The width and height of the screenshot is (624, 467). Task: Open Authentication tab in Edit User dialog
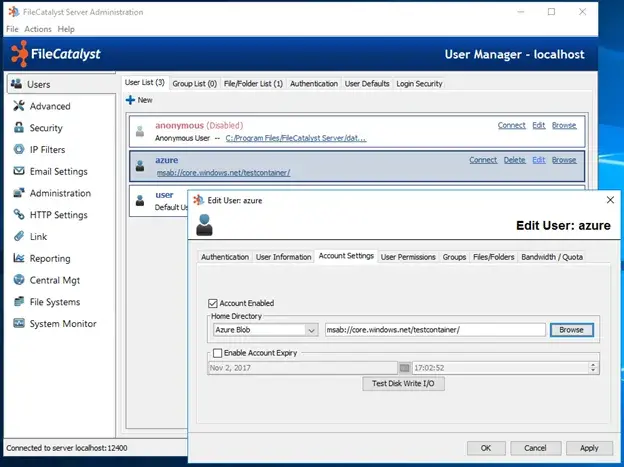tap(225, 257)
